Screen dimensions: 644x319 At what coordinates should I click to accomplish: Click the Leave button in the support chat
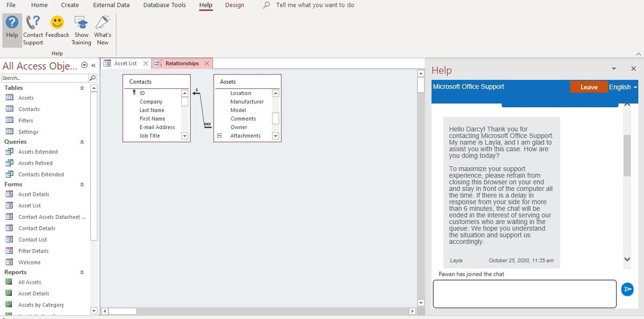click(x=589, y=86)
